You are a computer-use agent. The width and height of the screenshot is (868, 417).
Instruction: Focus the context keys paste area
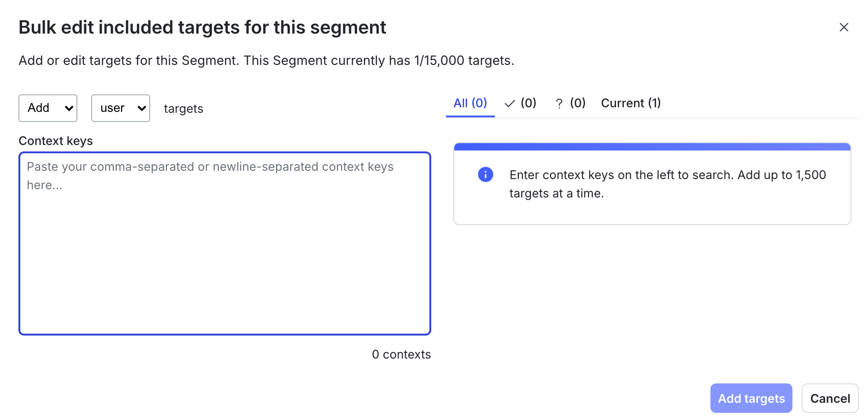tap(224, 242)
